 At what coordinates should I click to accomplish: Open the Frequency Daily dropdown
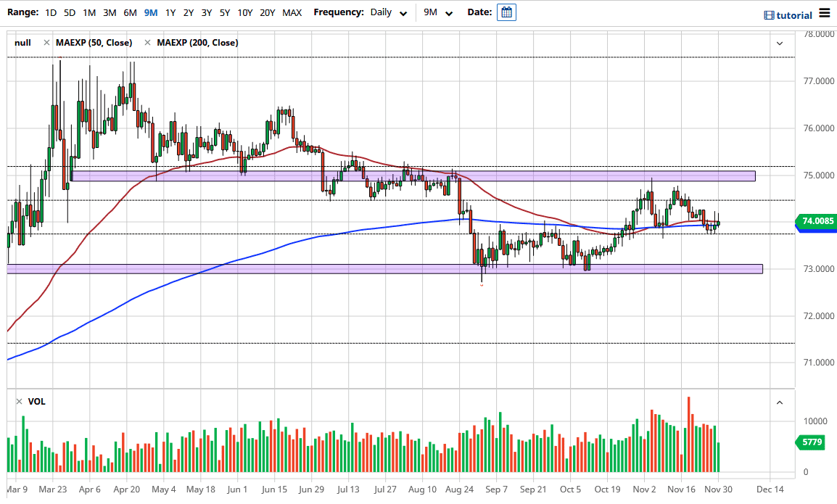pos(389,12)
